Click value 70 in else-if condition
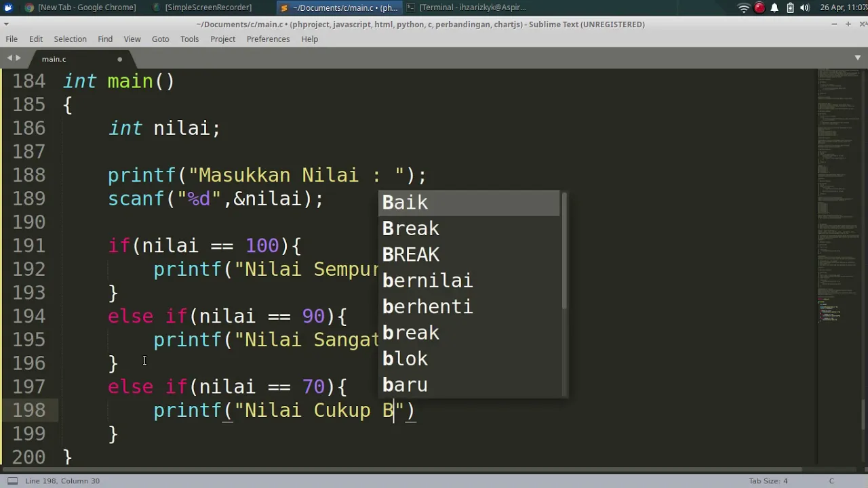The height and width of the screenshot is (488, 868). [313, 387]
